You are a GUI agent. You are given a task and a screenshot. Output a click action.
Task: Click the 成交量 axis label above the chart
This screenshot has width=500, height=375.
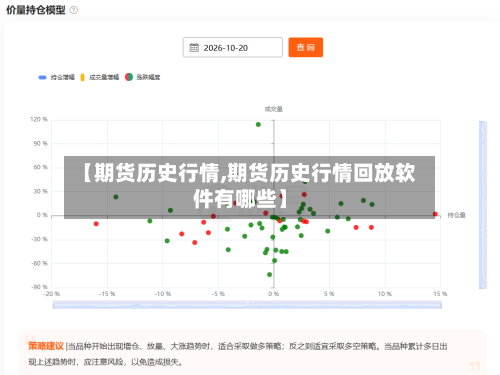coord(274,109)
